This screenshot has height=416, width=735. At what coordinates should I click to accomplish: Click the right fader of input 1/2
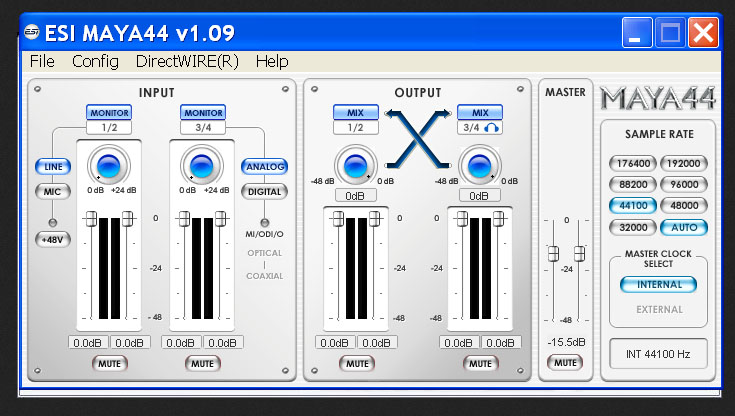pyautogui.click(x=127, y=219)
